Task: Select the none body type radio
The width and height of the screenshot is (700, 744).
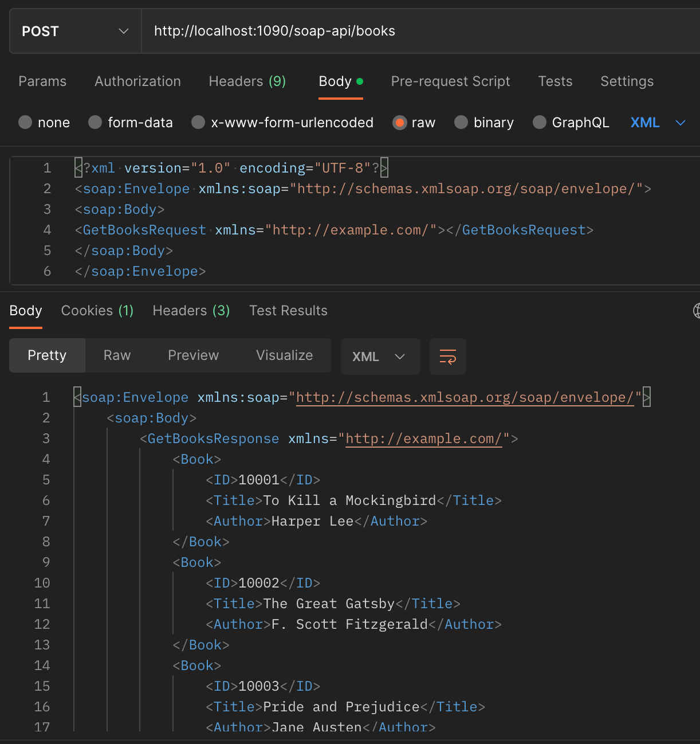Action: [25, 123]
